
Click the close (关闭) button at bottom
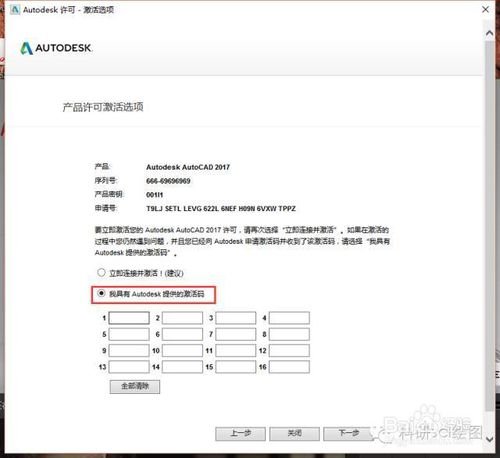(294, 434)
